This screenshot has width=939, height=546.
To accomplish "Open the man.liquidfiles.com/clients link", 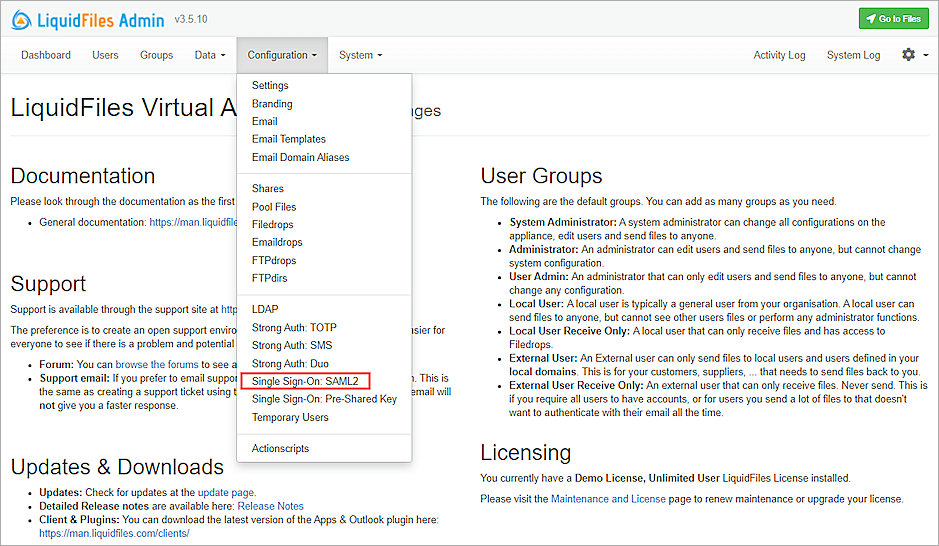I will click(114, 533).
